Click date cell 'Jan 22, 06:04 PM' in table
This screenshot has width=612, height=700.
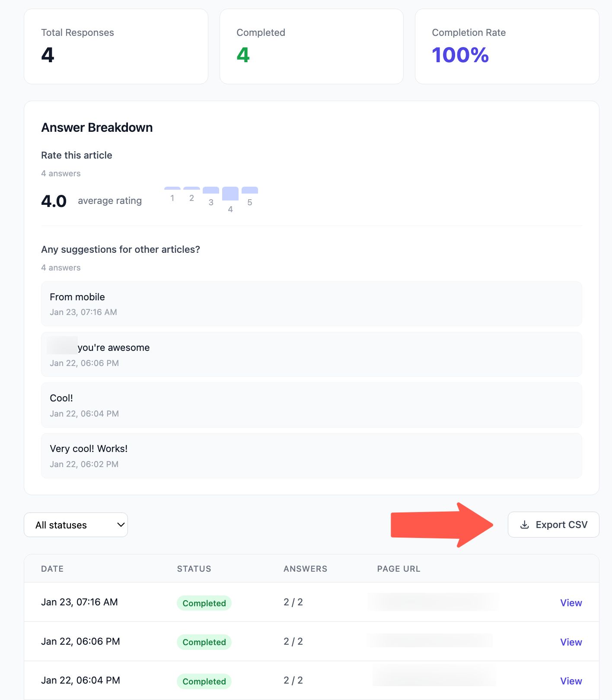click(x=80, y=680)
